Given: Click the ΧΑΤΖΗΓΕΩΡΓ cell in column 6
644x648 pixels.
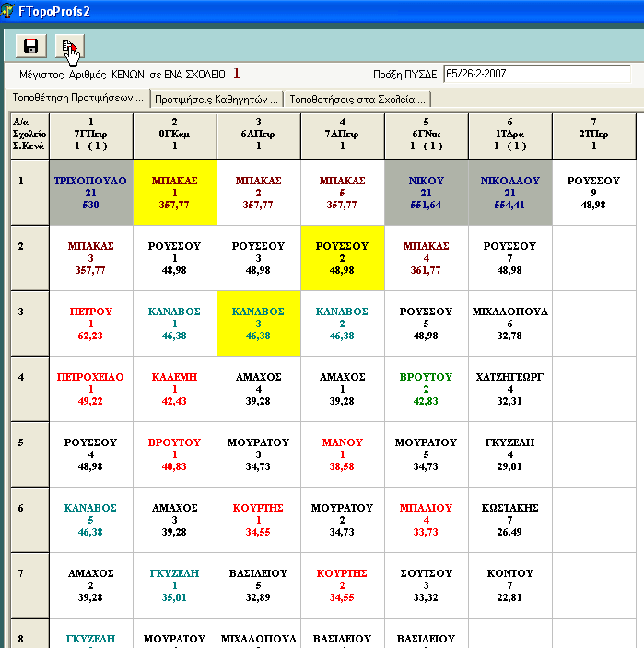Looking at the screenshot, I should [x=509, y=388].
